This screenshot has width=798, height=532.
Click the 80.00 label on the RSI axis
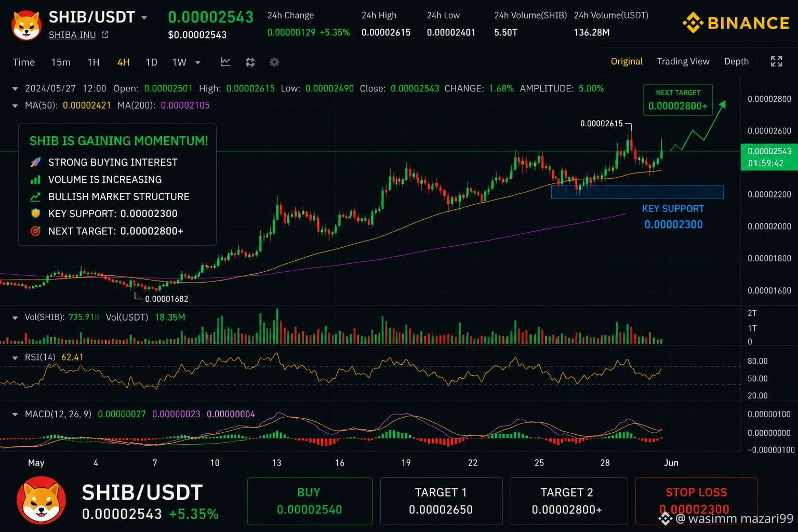(x=757, y=361)
